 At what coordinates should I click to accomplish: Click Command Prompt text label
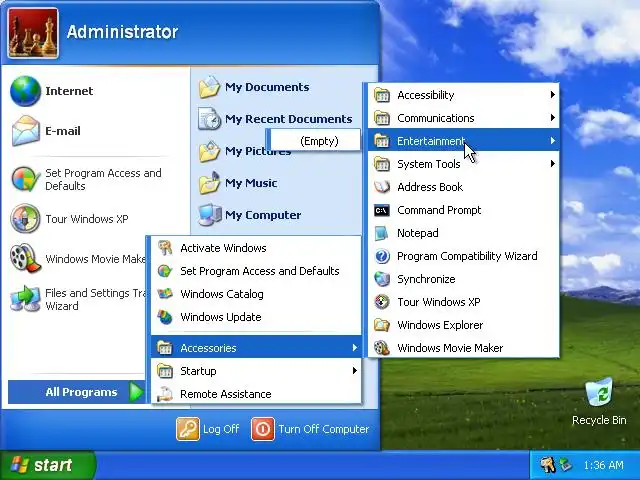tap(439, 210)
